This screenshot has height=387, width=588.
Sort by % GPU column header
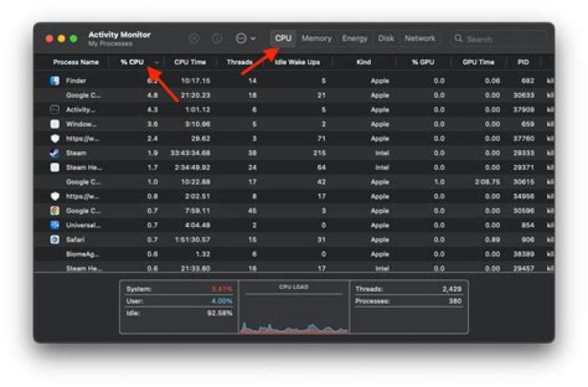[423, 62]
